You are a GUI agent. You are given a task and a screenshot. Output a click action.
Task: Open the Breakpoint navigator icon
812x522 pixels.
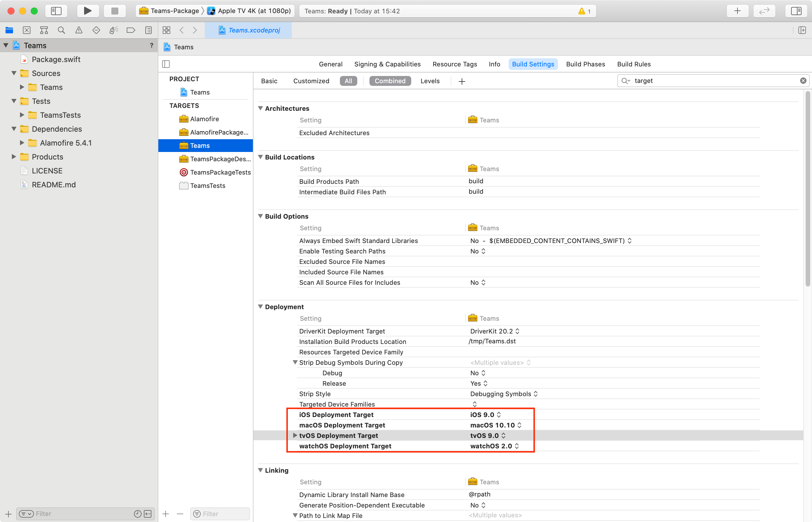(x=130, y=30)
